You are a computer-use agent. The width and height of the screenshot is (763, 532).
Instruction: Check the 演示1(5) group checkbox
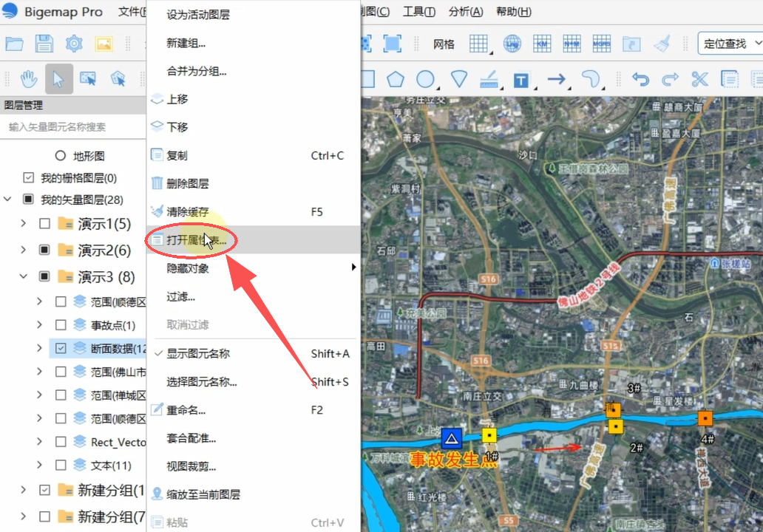tap(45, 224)
